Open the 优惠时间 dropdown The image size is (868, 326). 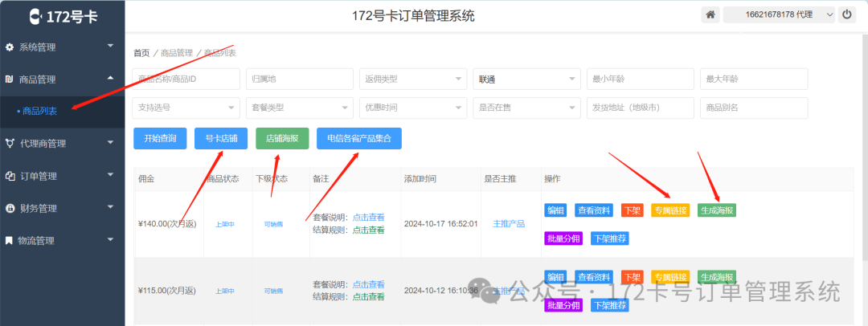click(413, 108)
